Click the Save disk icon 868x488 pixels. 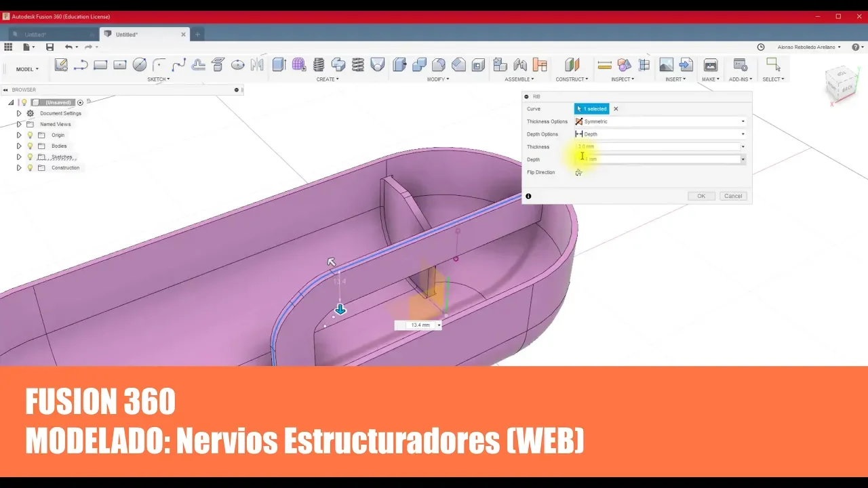[x=50, y=47]
